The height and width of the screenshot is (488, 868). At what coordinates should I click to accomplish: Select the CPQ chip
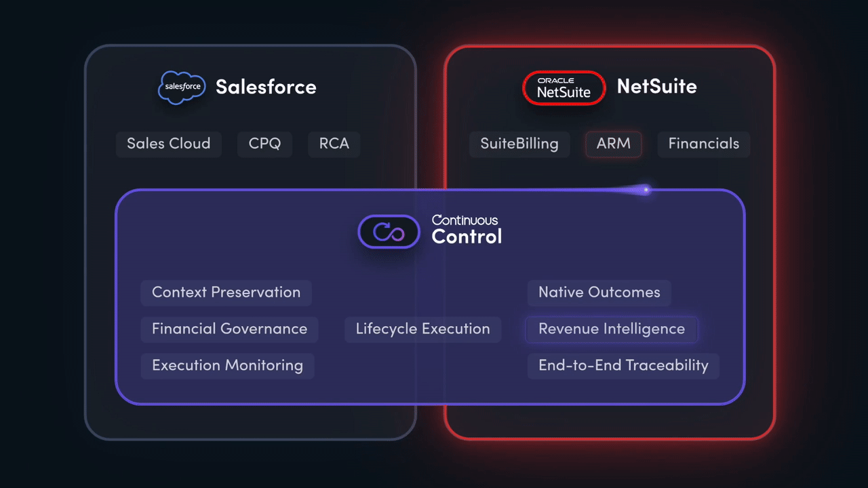click(x=264, y=144)
